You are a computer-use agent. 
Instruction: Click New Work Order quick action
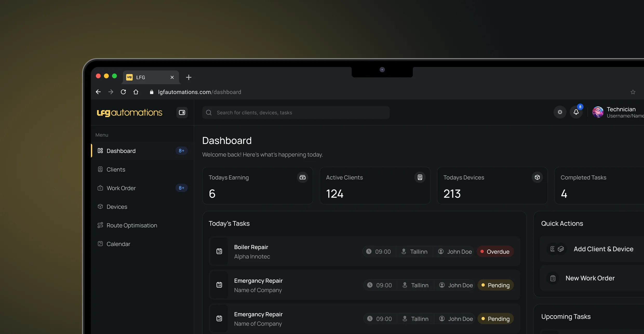590,278
